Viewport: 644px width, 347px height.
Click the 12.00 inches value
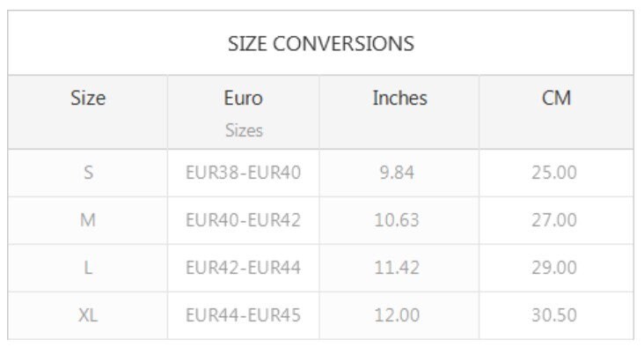pos(397,315)
